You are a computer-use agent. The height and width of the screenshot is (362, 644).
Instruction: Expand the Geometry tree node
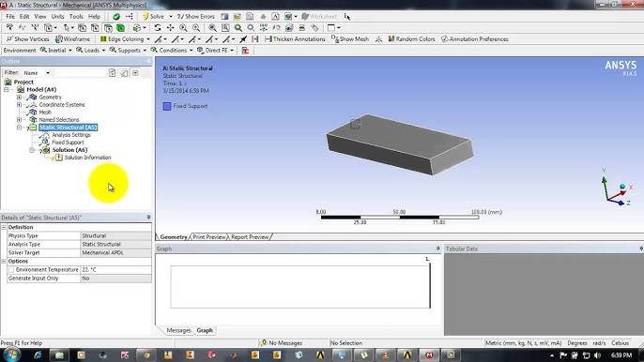point(19,98)
